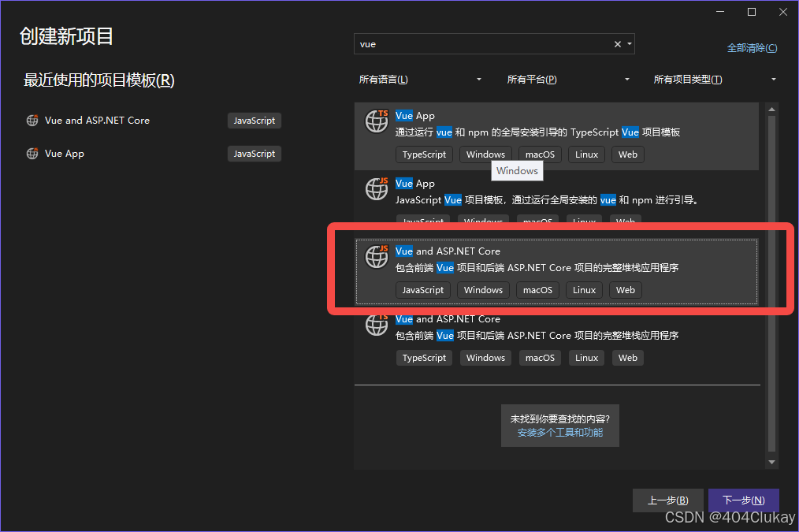
Task: Click Windows tag of last Vue and ASP.NET Core
Action: 485,358
